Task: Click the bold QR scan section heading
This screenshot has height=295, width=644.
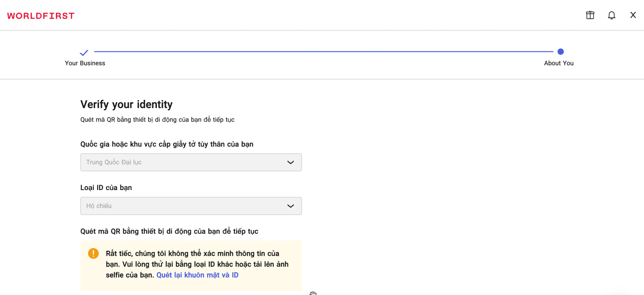Action: point(169,231)
